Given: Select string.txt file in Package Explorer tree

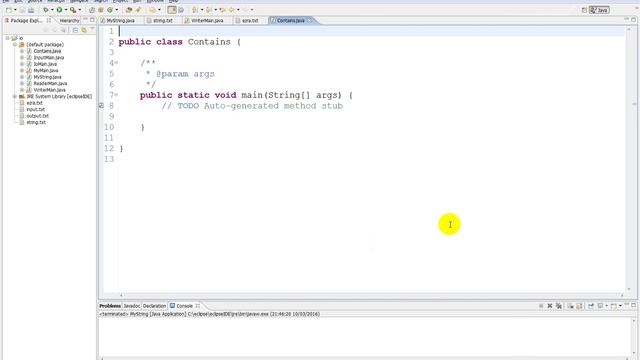Looking at the screenshot, I should point(36,122).
